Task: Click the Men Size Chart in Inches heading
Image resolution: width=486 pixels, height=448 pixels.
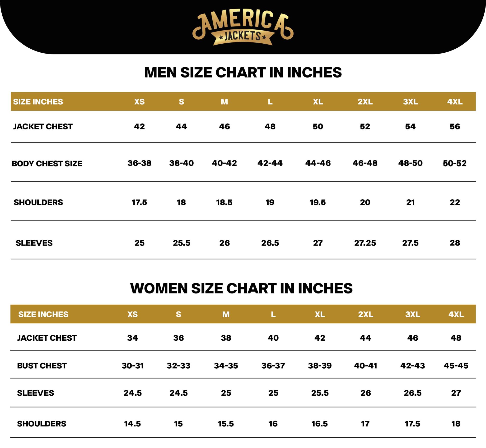Action: pyautogui.click(x=243, y=72)
